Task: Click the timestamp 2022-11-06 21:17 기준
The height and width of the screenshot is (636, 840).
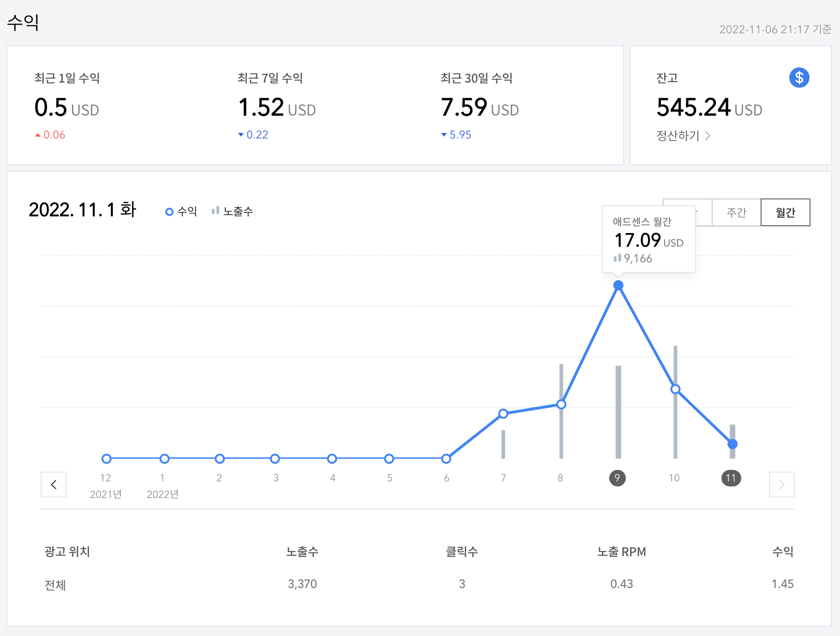Action: point(775,30)
